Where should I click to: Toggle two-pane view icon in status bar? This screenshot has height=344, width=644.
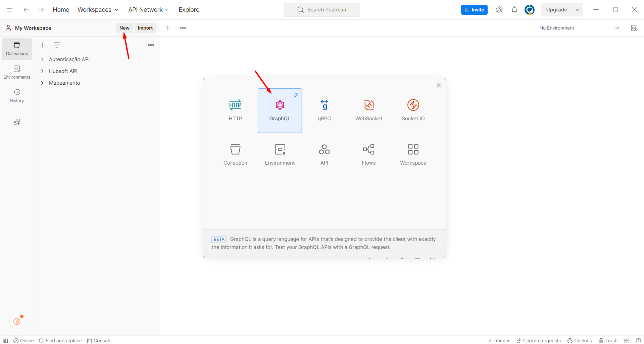tap(627, 341)
